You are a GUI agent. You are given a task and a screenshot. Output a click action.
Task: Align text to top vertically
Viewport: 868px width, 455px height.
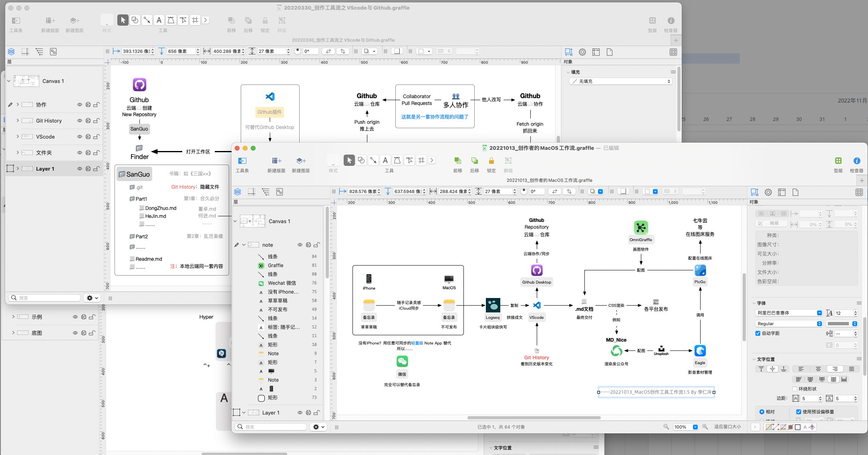click(761, 369)
